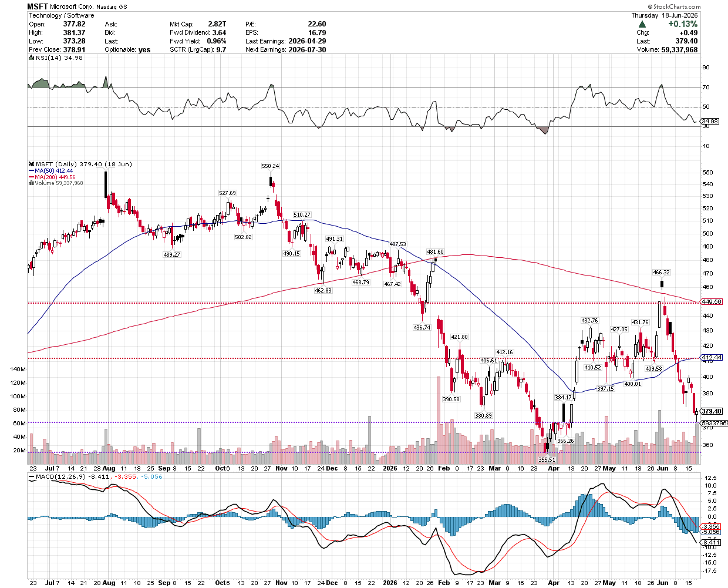This screenshot has width=728, height=588.
Task: Select the Open value 377.82
Action: click(x=74, y=24)
